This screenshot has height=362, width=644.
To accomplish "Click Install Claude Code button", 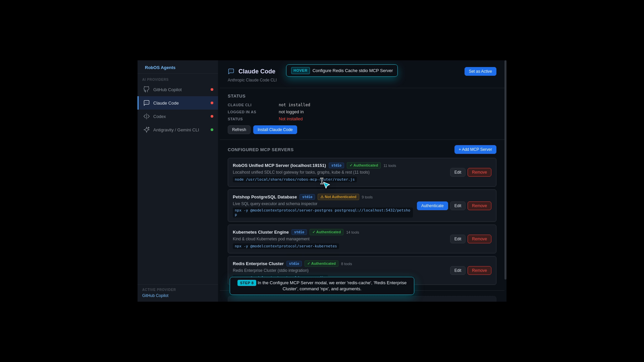I will (x=275, y=130).
